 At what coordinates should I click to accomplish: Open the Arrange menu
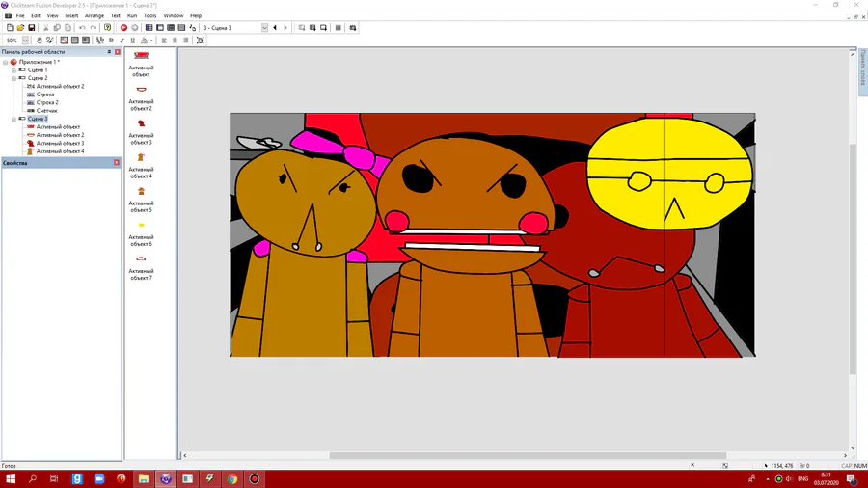pos(95,16)
